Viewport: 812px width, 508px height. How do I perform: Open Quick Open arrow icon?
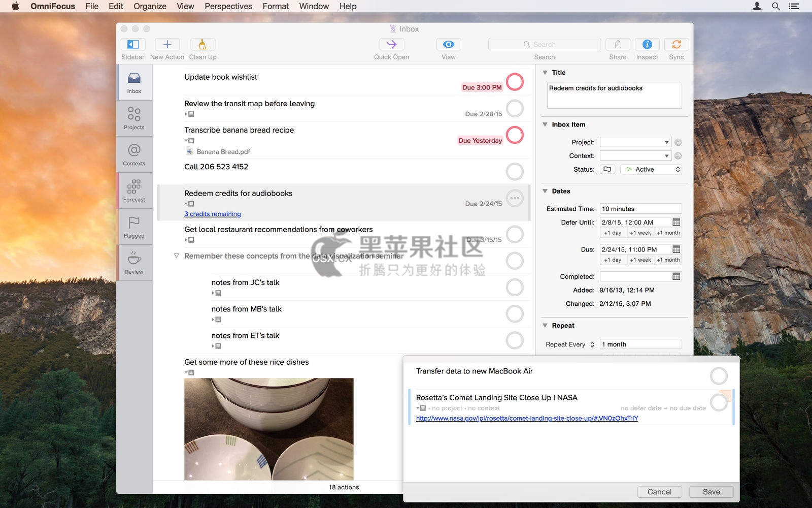pos(391,44)
